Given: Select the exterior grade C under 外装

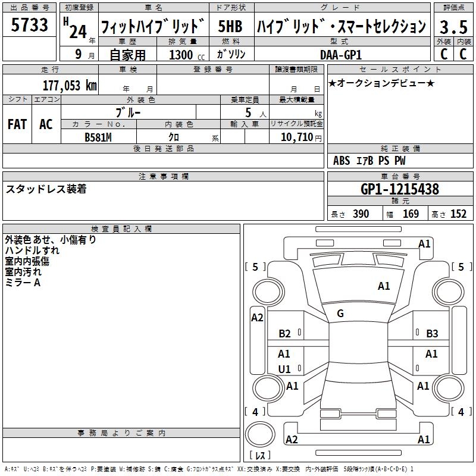Looking at the screenshot, I should 444,54.
